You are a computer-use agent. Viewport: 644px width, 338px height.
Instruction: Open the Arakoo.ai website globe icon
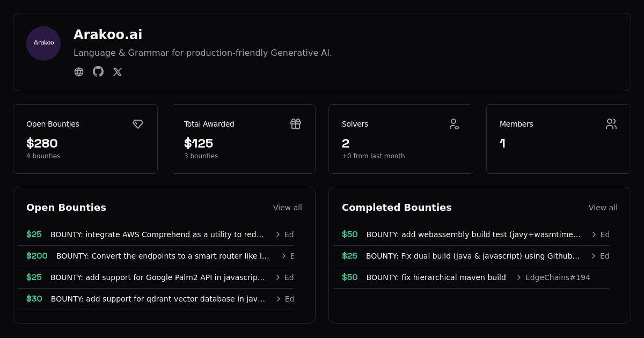(79, 72)
